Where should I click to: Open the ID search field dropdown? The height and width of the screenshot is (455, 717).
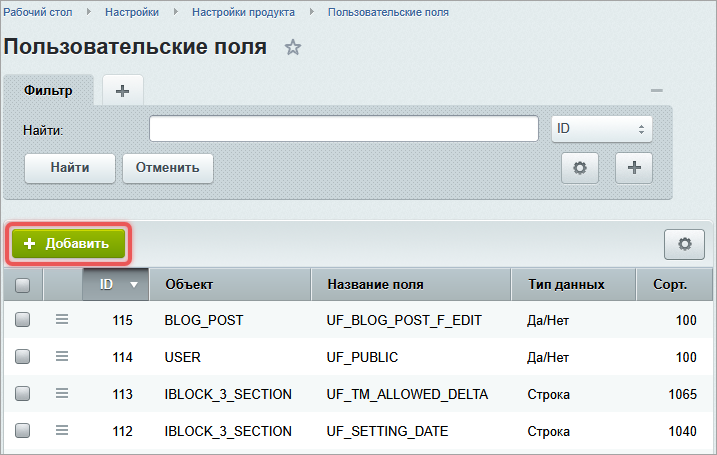click(601, 130)
